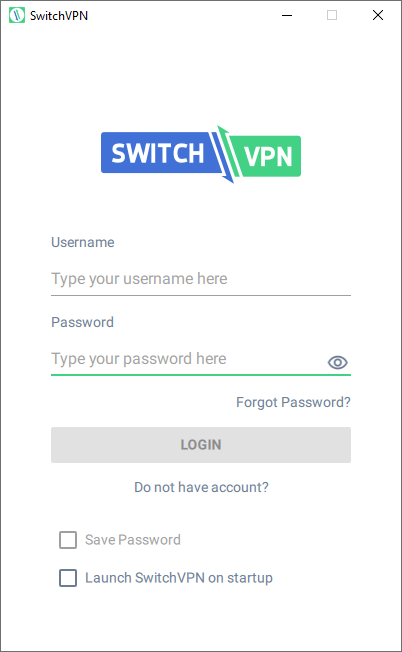402x652 pixels.
Task: Click the SwitchVPN app icon in title bar
Action: 17,15
